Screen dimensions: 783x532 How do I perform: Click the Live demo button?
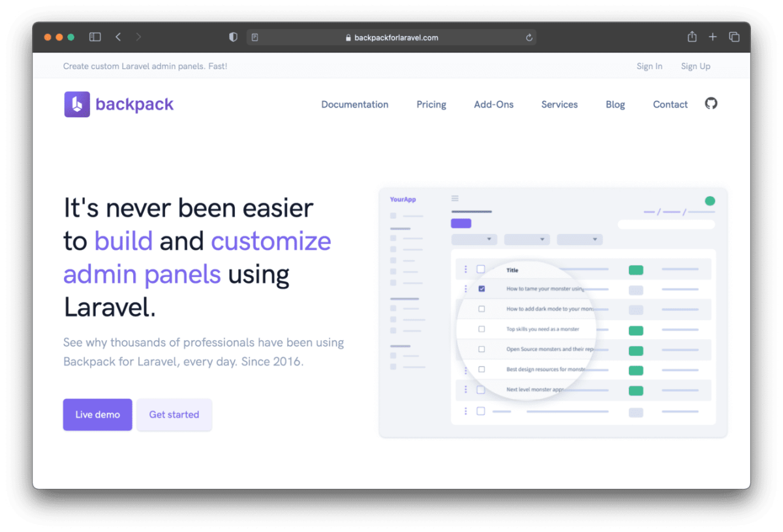coord(97,414)
